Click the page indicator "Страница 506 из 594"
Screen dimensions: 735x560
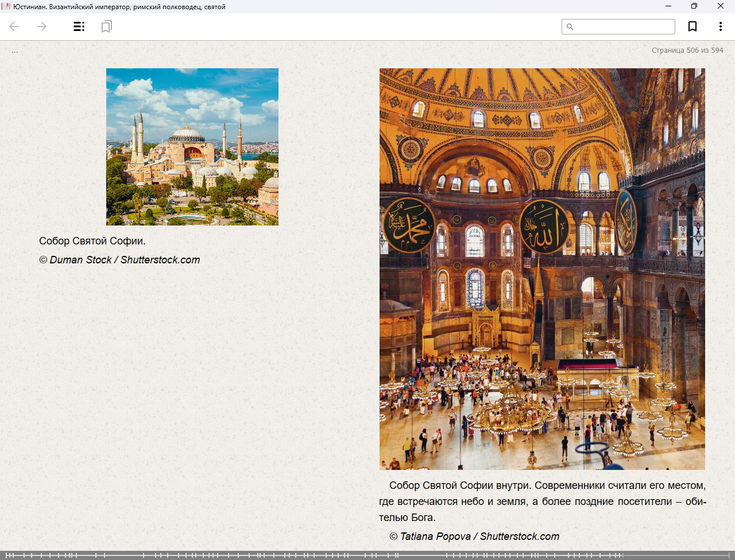coord(687,50)
